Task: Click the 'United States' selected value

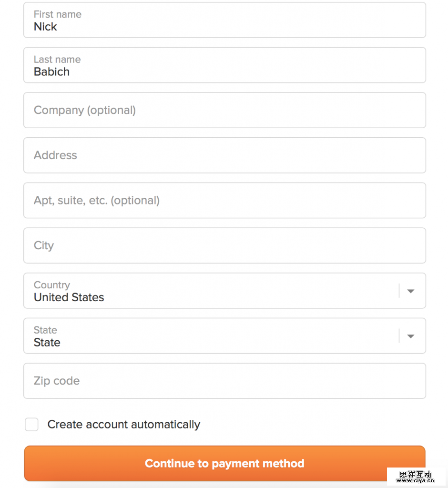Action: coord(69,297)
